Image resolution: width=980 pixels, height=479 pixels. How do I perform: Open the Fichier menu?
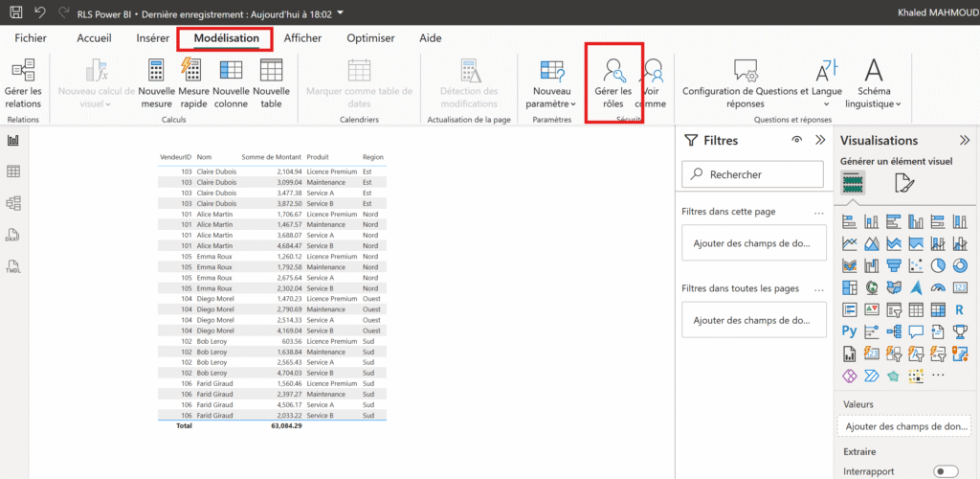click(31, 38)
